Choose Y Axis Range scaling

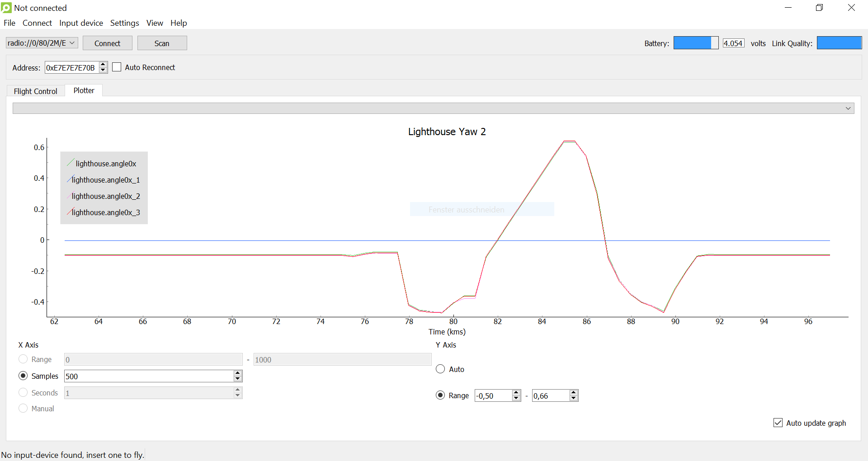440,395
